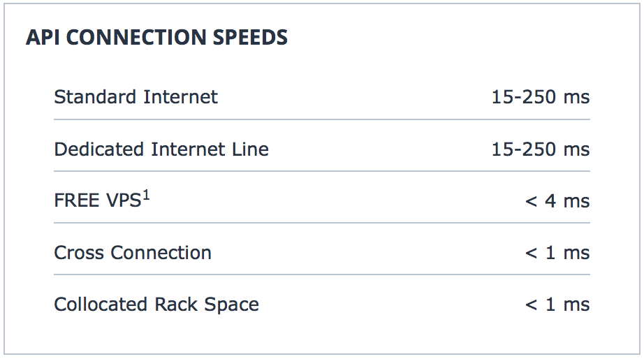Click the Collocated Rack Space < 1 ms value
This screenshot has width=644, height=359.
[x=557, y=305]
